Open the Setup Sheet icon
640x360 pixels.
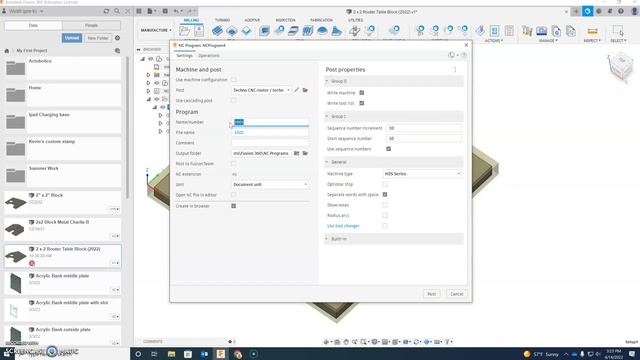click(x=509, y=31)
